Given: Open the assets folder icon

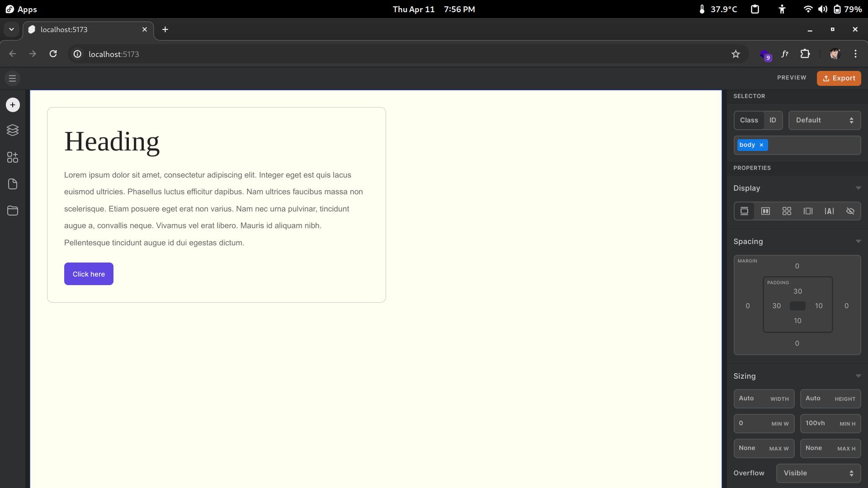Looking at the screenshot, I should 13,211.
